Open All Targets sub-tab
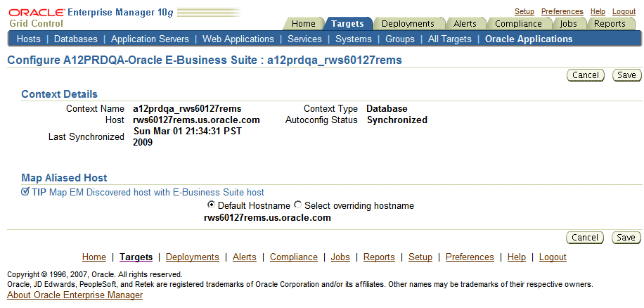 (x=450, y=39)
